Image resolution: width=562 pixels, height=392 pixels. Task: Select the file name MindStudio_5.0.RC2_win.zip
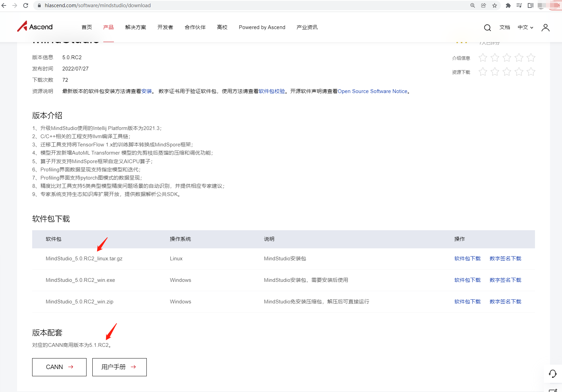(x=80, y=302)
